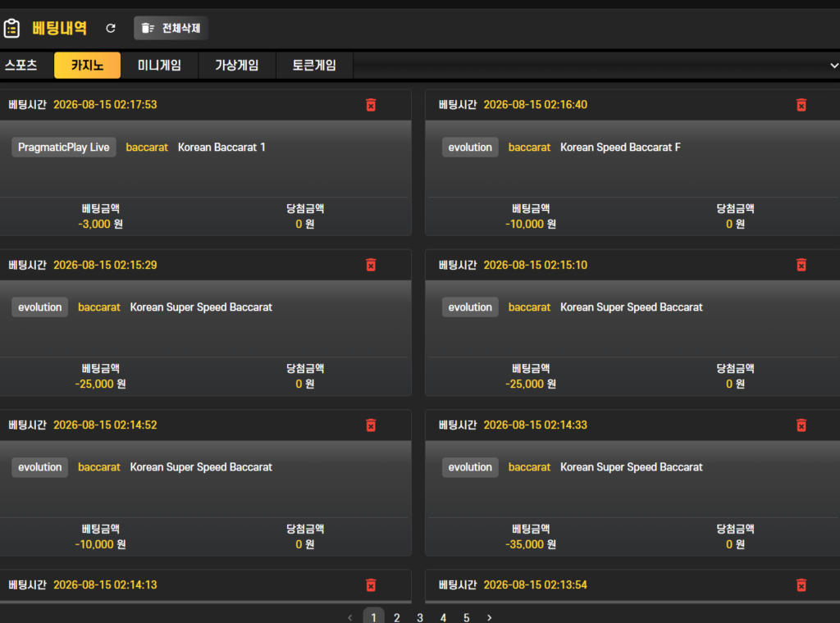Click the timestamp 2026-08-15 02:17:53
The height and width of the screenshot is (623, 840).
[105, 104]
